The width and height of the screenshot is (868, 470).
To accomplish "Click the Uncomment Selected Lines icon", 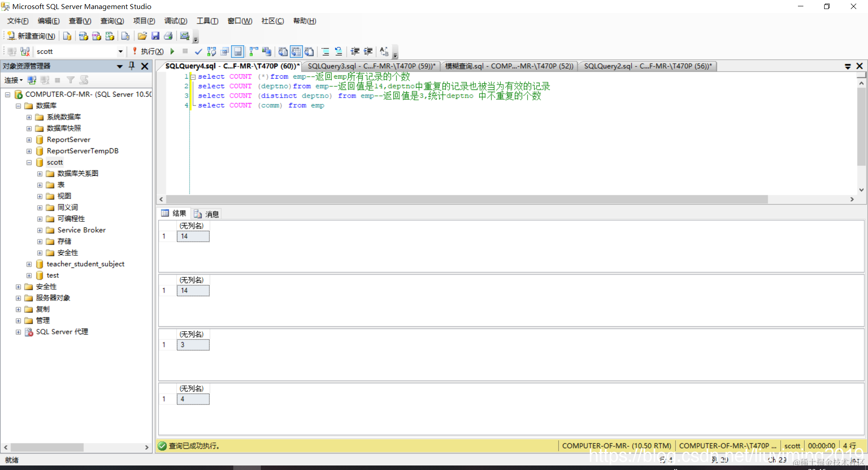I will point(339,52).
